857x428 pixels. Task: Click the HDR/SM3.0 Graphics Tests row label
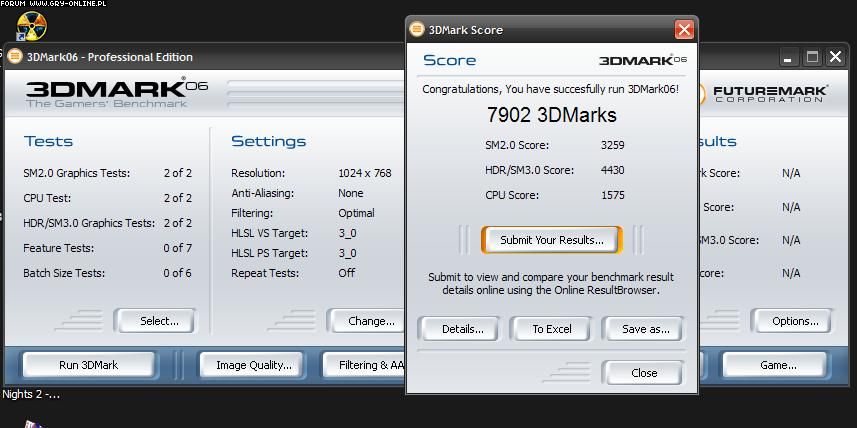89,223
